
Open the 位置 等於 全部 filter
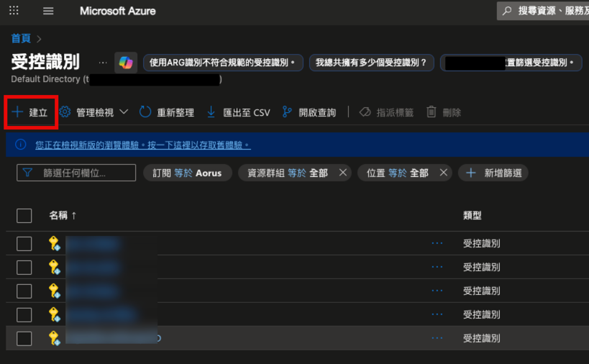point(397,173)
